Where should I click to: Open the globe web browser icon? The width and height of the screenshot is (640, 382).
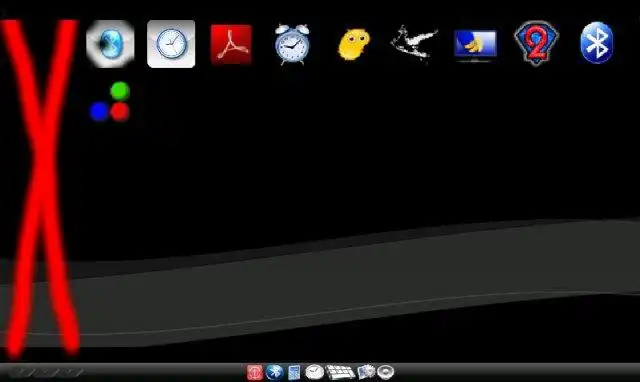pos(110,44)
